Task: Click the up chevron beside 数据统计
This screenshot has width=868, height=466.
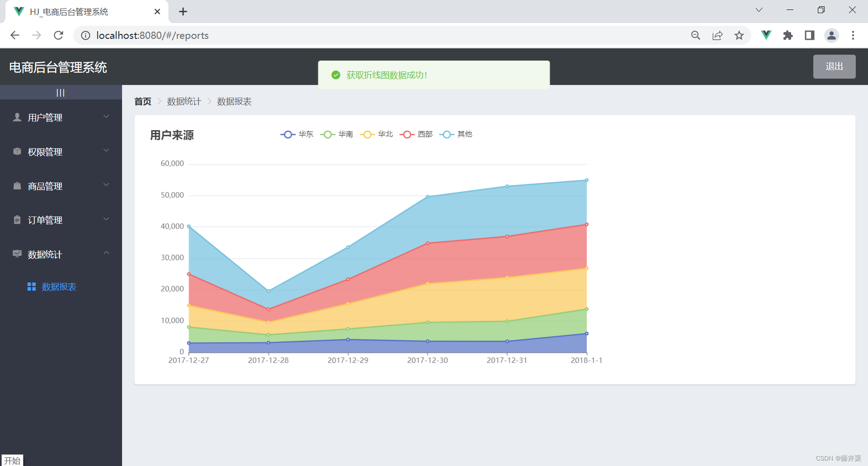Action: (x=106, y=253)
